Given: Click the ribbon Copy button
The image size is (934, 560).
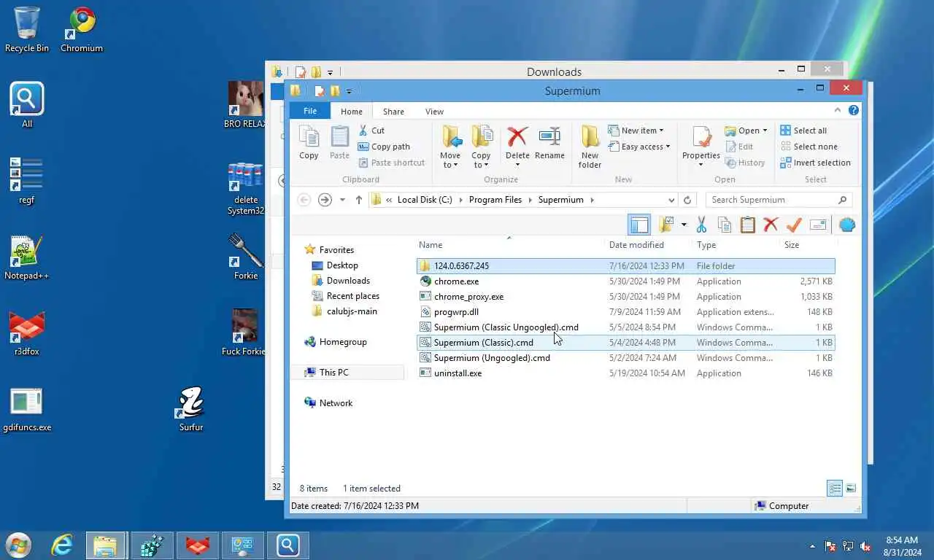Looking at the screenshot, I should pos(309,142).
